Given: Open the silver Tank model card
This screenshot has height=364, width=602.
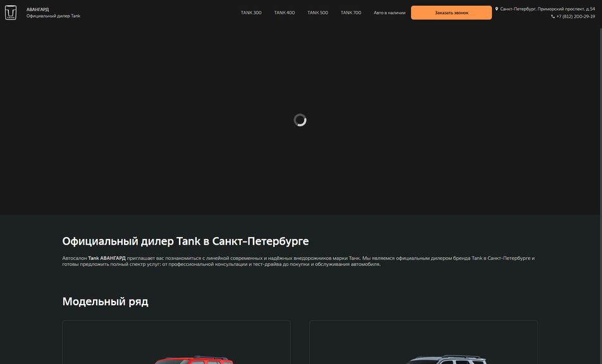Looking at the screenshot, I should point(424,342).
